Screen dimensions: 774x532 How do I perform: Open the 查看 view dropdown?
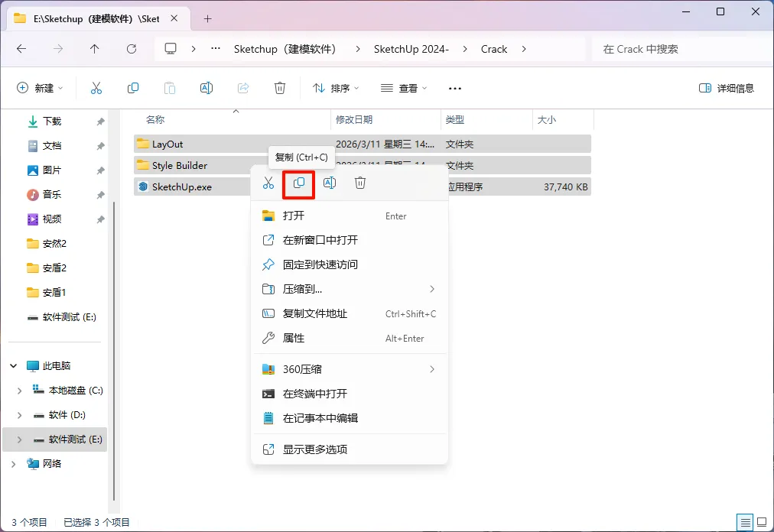click(403, 89)
